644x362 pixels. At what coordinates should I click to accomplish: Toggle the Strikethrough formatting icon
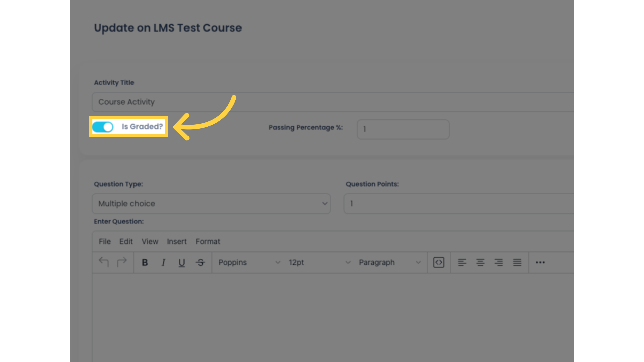tap(200, 262)
